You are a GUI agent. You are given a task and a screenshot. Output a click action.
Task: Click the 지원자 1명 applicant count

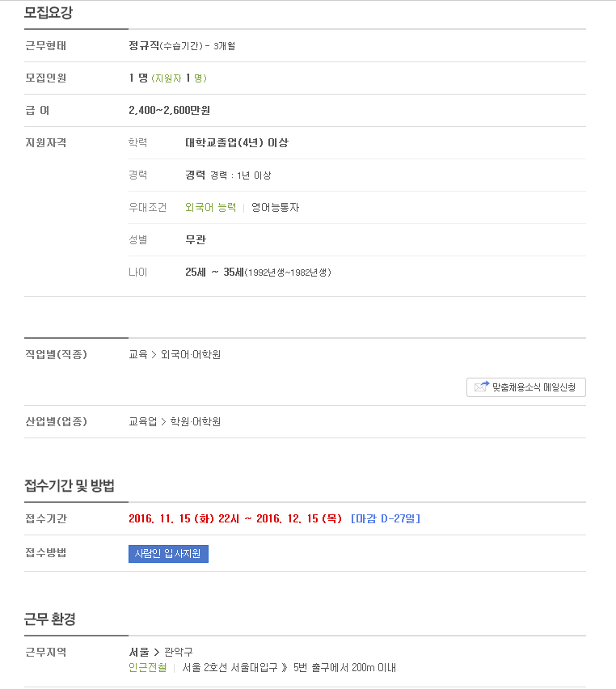point(179,78)
